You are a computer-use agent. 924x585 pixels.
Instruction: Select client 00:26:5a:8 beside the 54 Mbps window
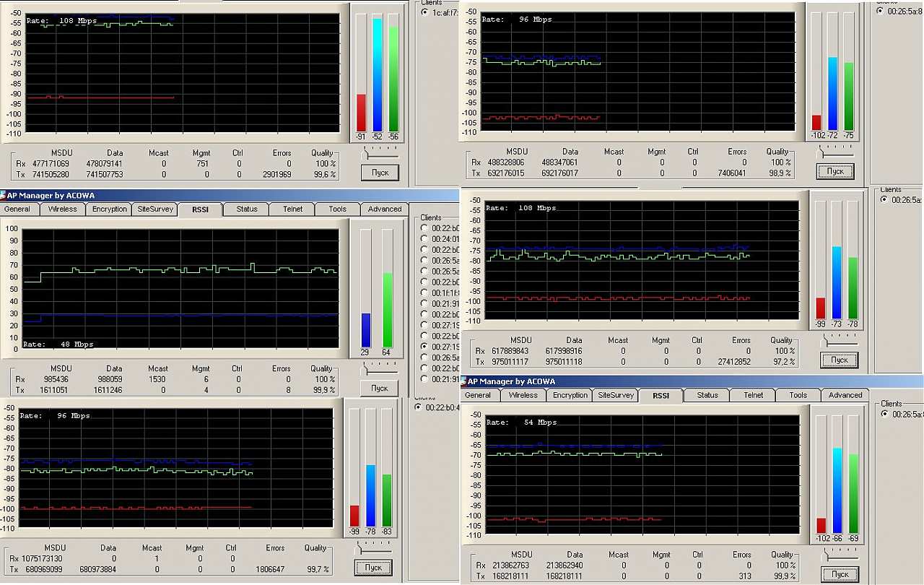(x=886, y=415)
